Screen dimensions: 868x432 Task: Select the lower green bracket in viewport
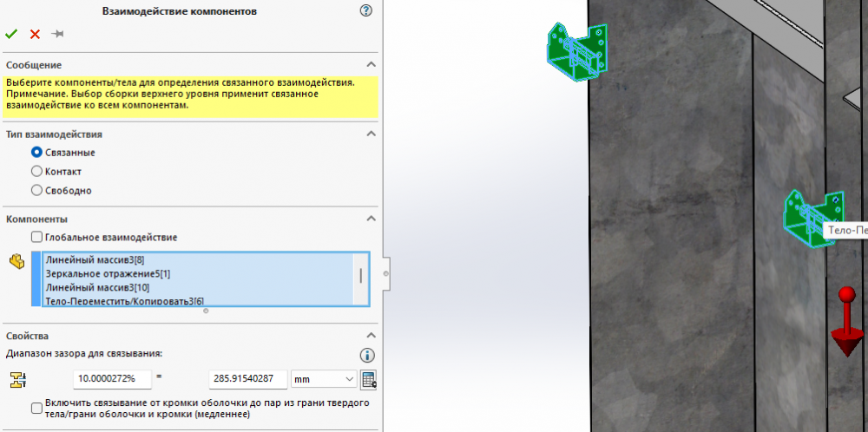click(x=812, y=219)
